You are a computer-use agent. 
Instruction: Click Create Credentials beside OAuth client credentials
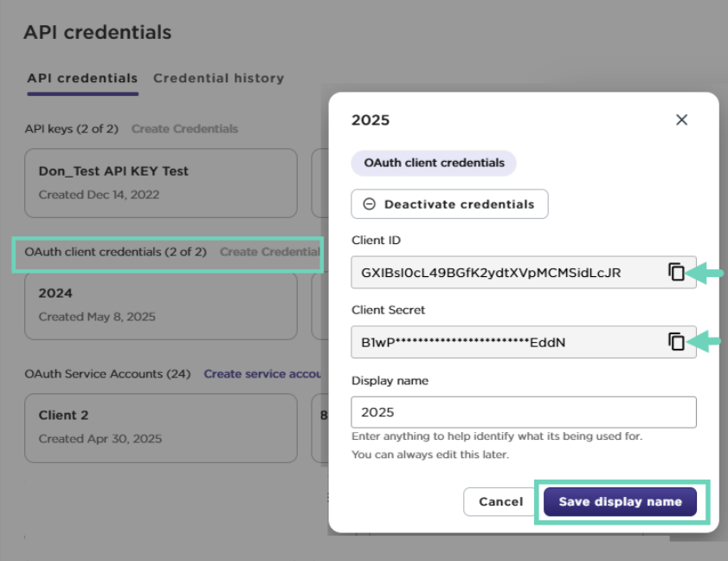click(269, 252)
